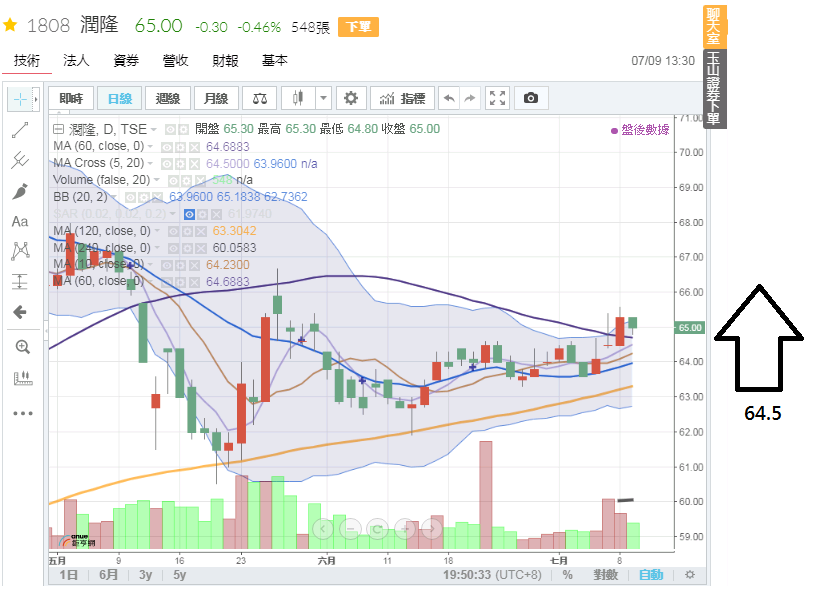Redo the last chart action
Viewport: 830px width, 600px height.
(470, 98)
